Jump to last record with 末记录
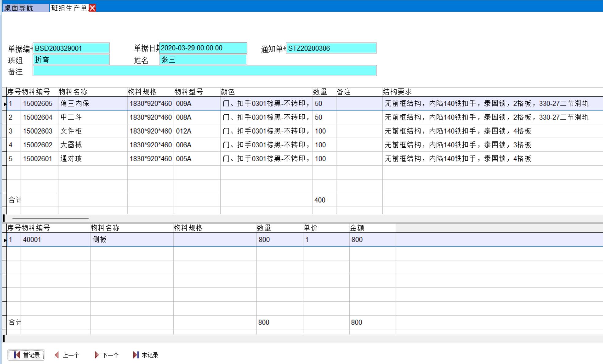The height and width of the screenshot is (364, 603). click(x=146, y=355)
